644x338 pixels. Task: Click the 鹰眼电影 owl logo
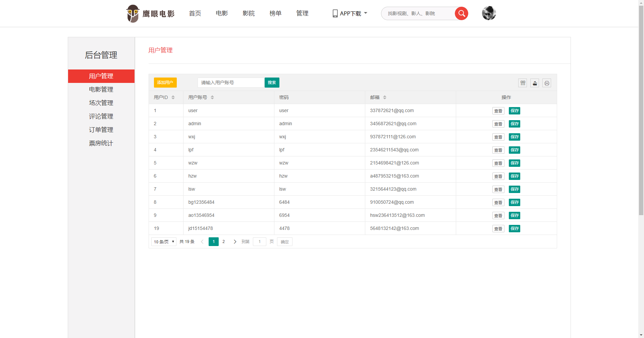[150, 13]
